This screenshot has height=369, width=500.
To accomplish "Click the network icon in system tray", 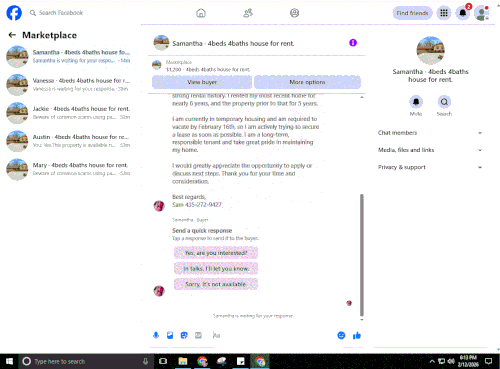I will click(441, 361).
